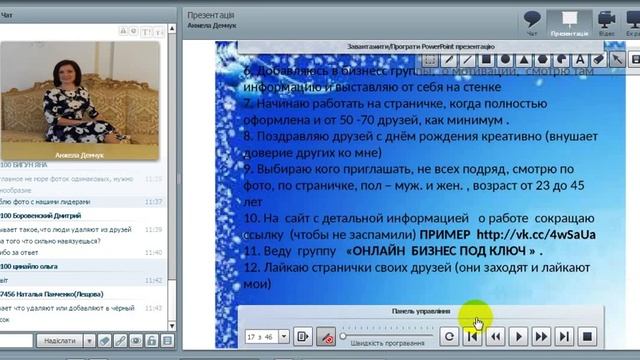Select the eraser tool in drawing toolbar
Screen dimensions: 640x360
(x=598, y=60)
